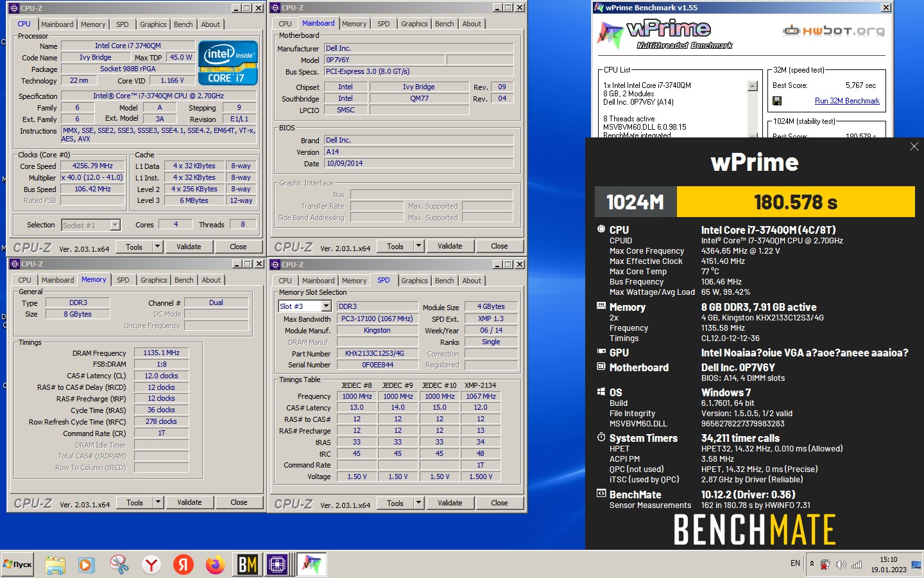Viewport: 924px width, 578px height.
Task: Click the BIOS date 10/09/2014
Action: pos(418,164)
